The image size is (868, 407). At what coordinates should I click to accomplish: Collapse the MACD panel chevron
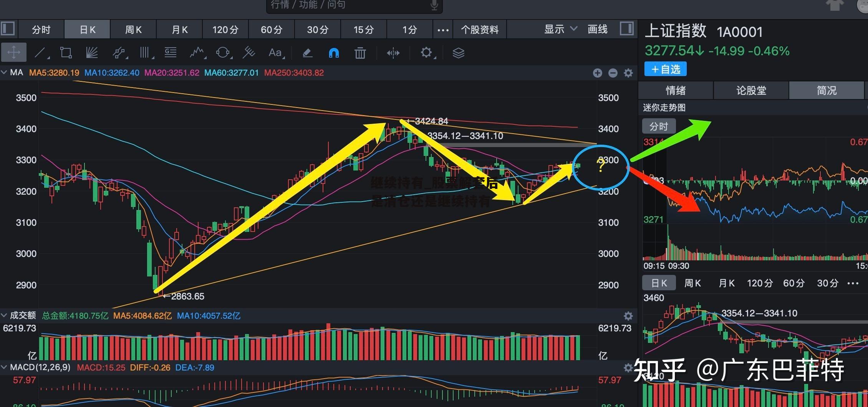click(x=4, y=367)
